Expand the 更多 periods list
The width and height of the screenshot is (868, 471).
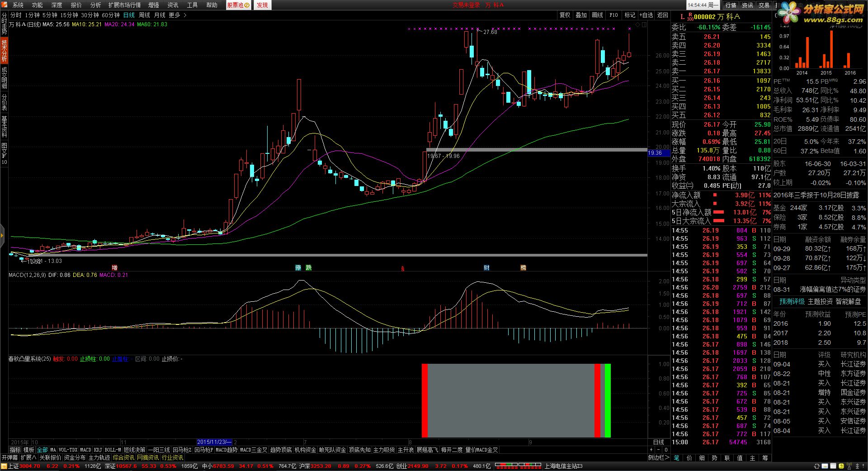[x=177, y=15]
